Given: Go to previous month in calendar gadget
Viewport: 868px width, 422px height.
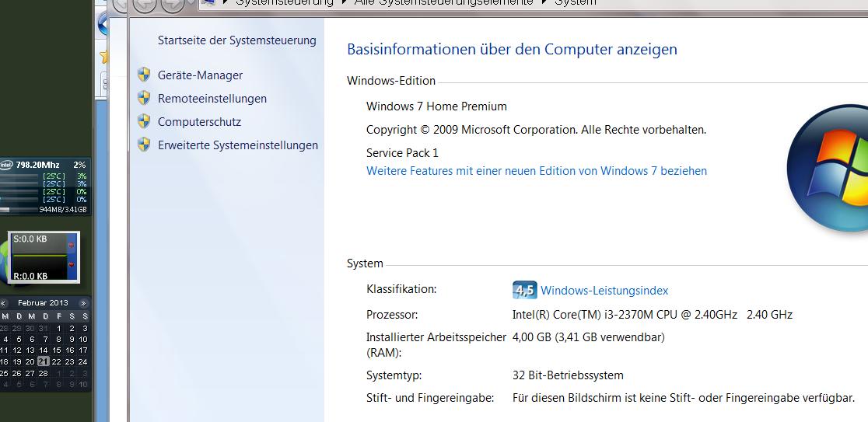Looking at the screenshot, I should click(x=3, y=303).
